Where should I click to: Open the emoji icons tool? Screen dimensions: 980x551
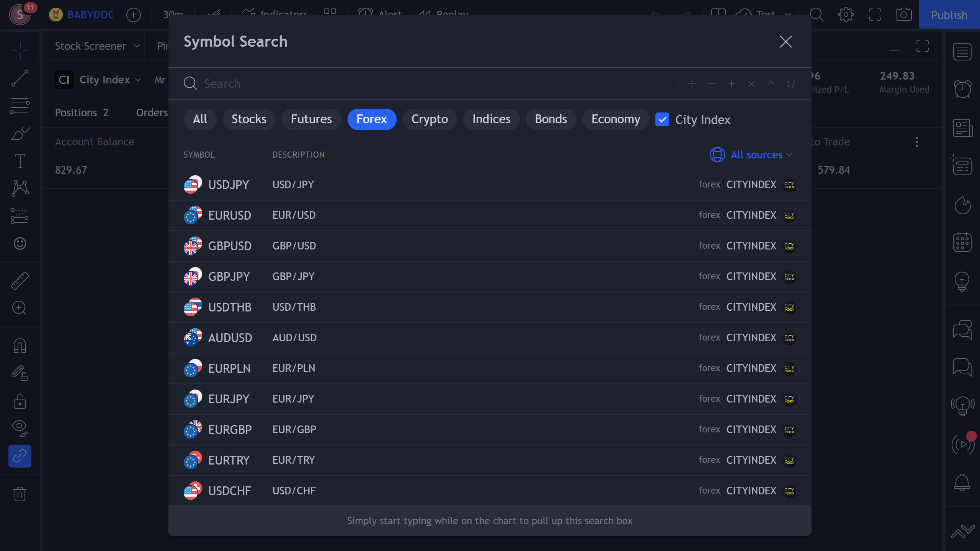click(20, 243)
